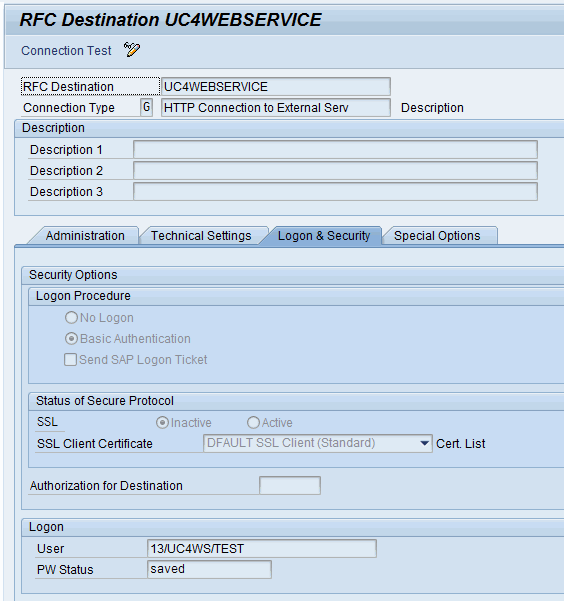This screenshot has height=601, width=564.
Task: Click the PW Status field showing saved
Action: (x=209, y=569)
